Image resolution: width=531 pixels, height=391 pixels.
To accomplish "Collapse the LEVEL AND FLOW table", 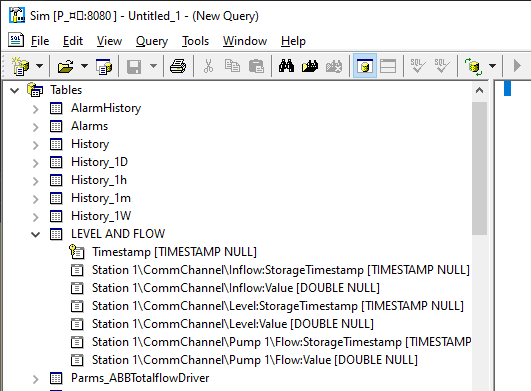I will pos(36,234).
